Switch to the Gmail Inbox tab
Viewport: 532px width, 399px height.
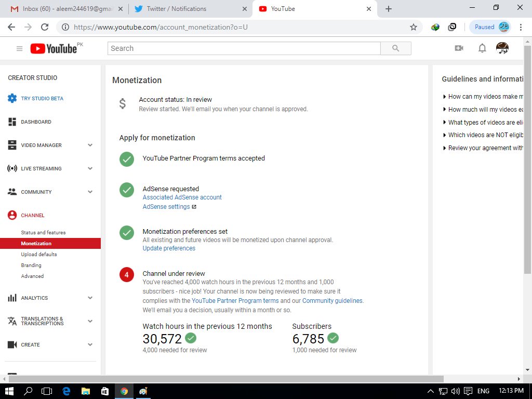[66, 9]
